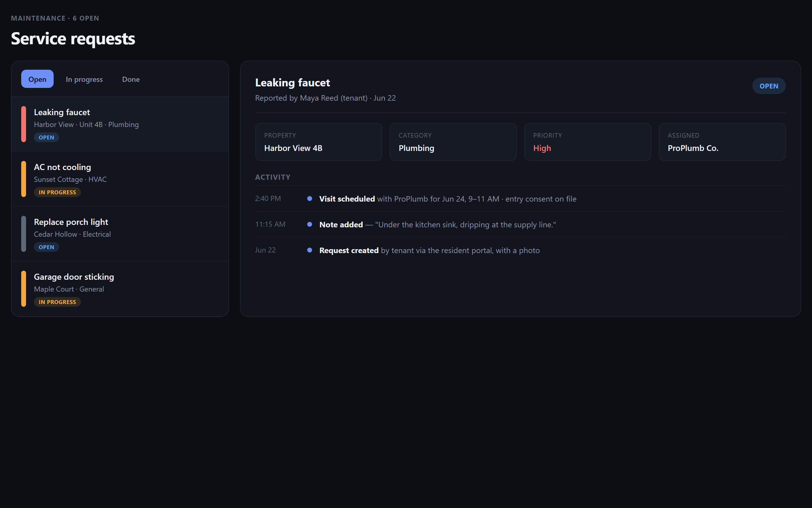The image size is (812, 508).
Task: Click the Jun 22 activity timestamp
Action: [x=265, y=250]
